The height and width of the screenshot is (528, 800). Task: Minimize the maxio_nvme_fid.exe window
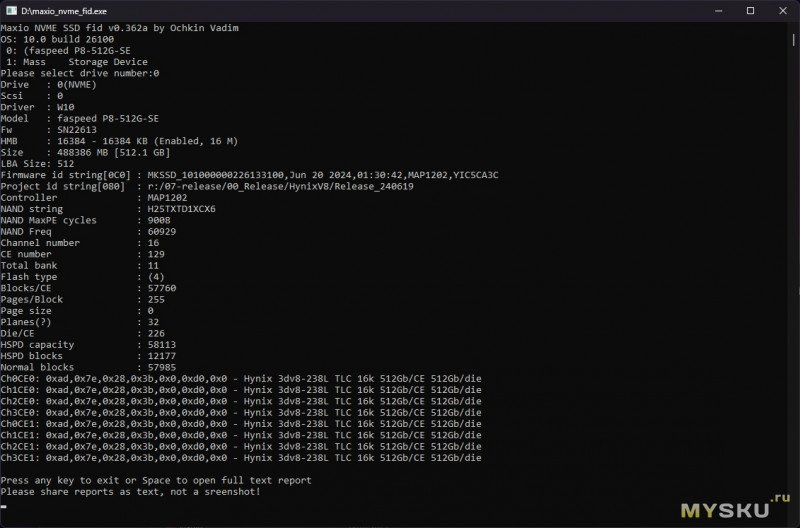pyautogui.click(x=718, y=11)
